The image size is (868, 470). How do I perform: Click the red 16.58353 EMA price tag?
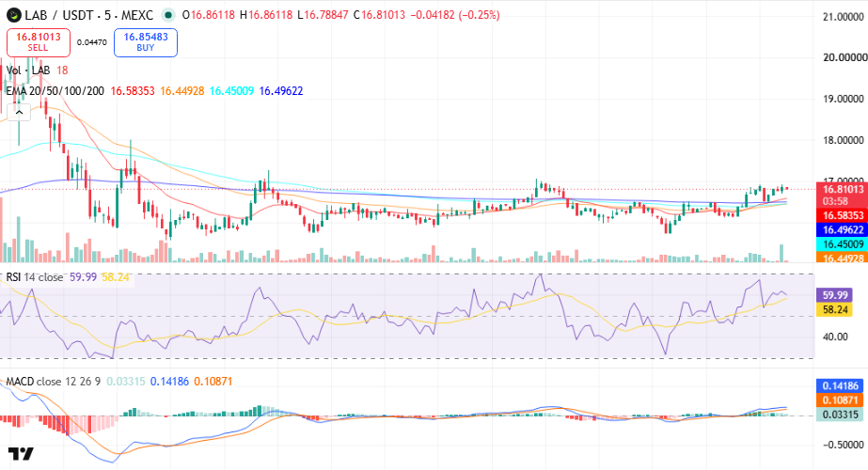pos(842,215)
